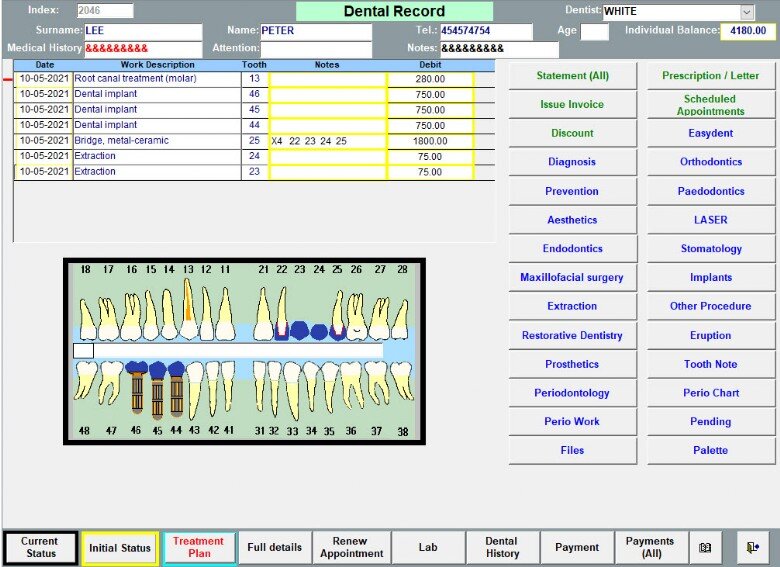The height and width of the screenshot is (567, 780).
Task: Select implant tooth 45 in dental chart
Action: 157,389
